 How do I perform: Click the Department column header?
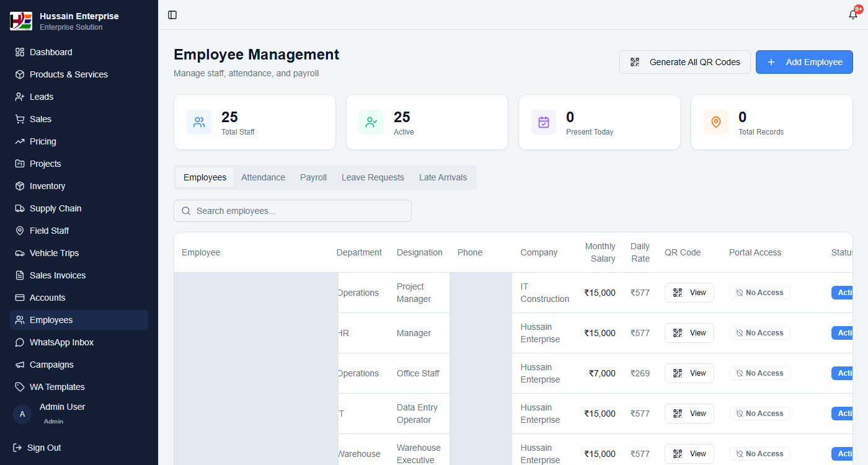point(359,252)
